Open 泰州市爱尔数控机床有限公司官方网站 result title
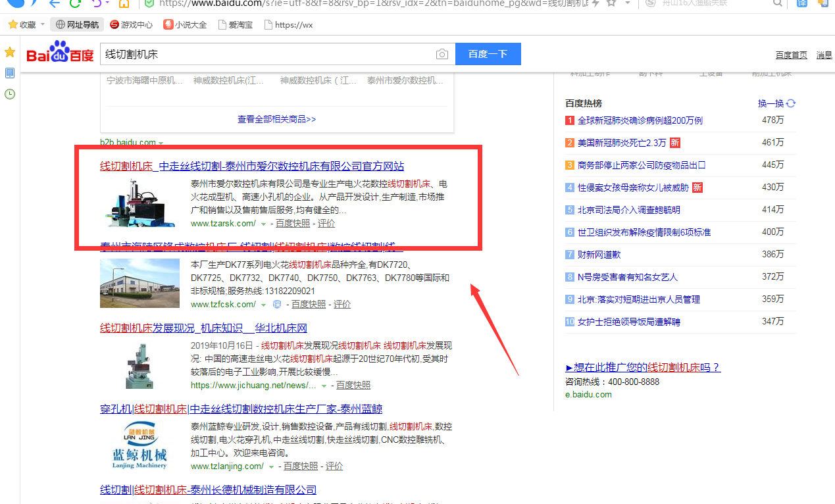Viewport: 835px width, 504px height. point(252,166)
